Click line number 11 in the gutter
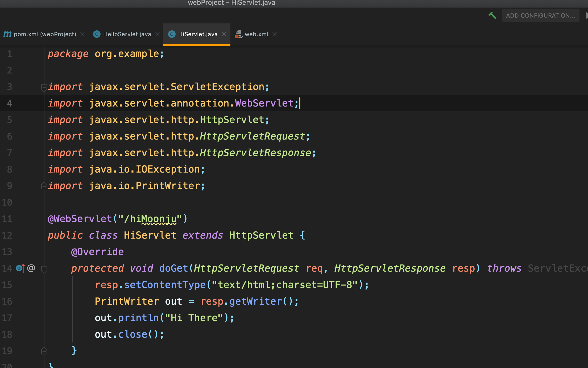 pos(7,219)
